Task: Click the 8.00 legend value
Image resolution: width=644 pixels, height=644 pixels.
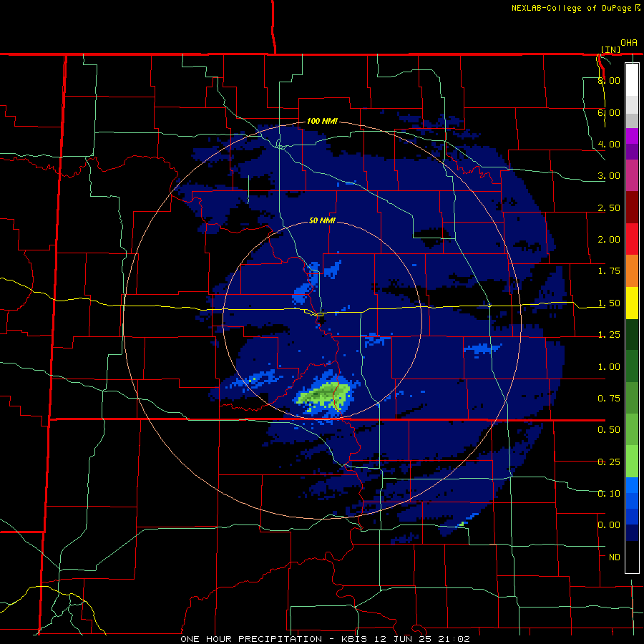Action: 609,80
